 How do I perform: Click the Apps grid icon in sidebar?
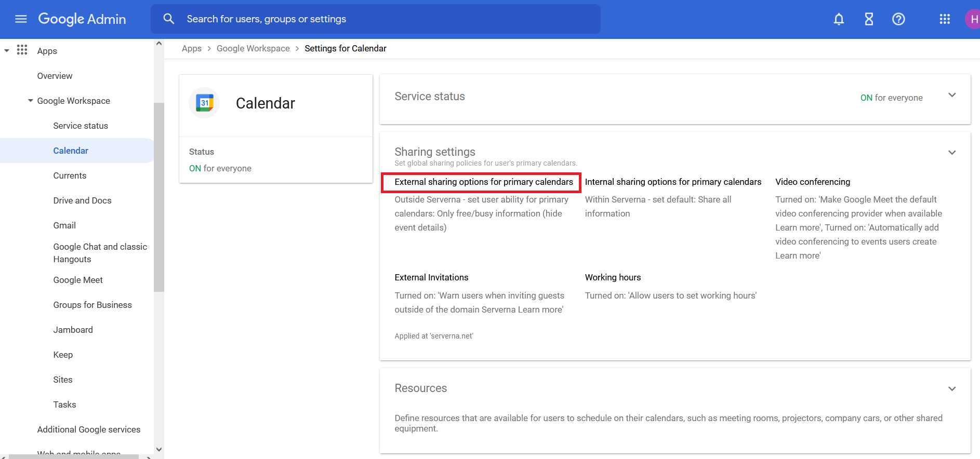click(22, 50)
